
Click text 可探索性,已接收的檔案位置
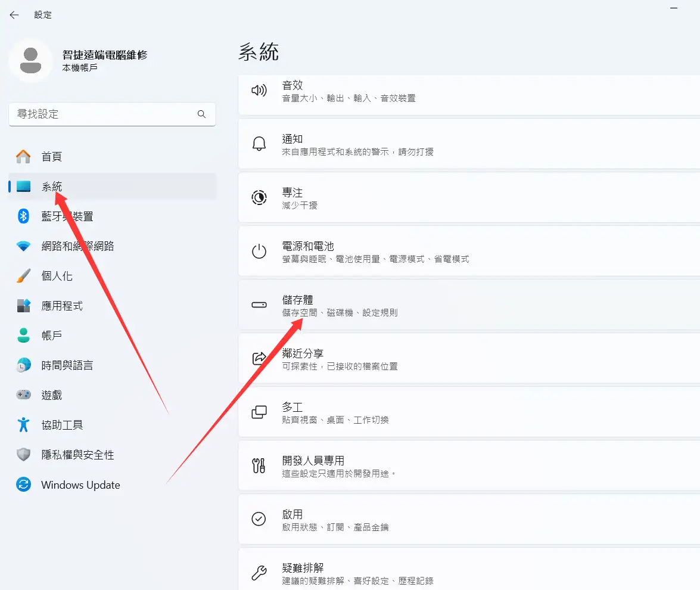coord(340,367)
